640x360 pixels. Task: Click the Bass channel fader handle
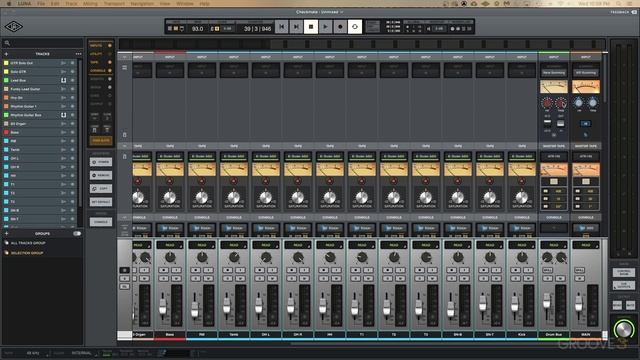click(162, 307)
